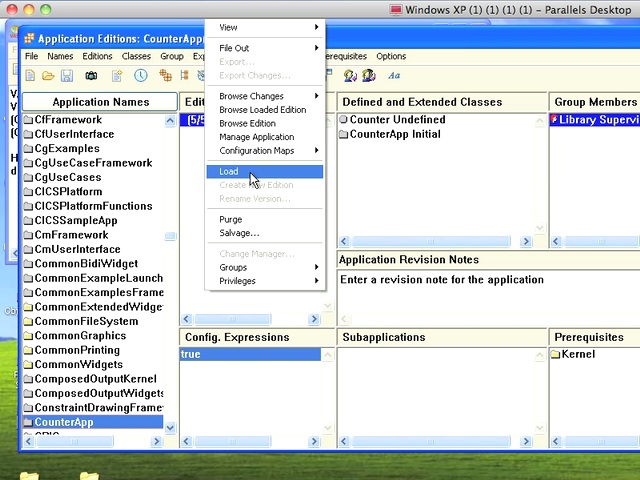
Task: Click the open folder toolbar icon
Action: coord(48,76)
